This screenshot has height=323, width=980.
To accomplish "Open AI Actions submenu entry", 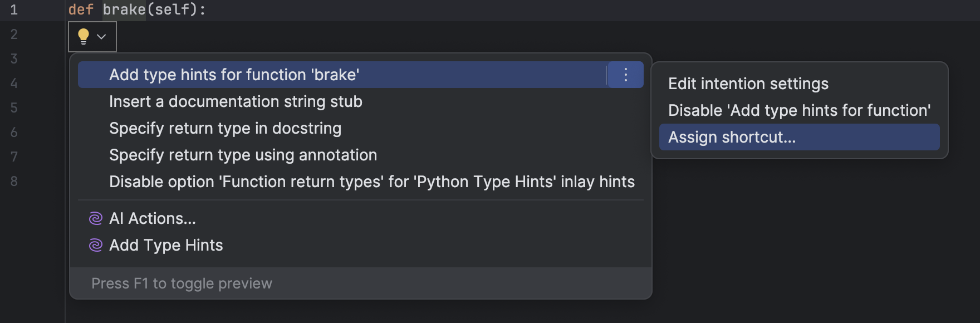I will 152,218.
